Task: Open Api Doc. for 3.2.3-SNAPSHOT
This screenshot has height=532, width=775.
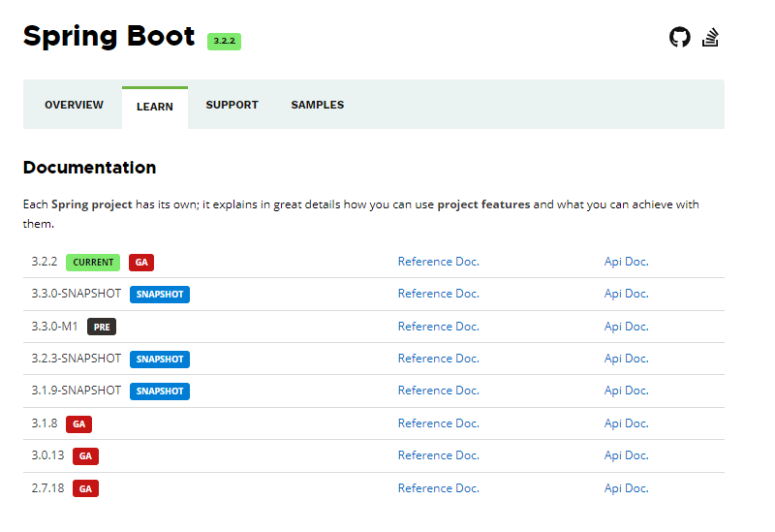Action: tap(626, 359)
